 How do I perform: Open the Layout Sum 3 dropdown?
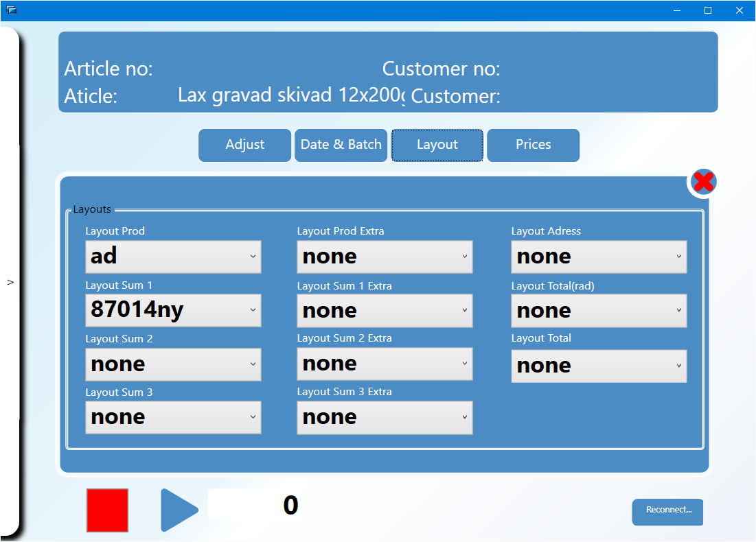pos(173,417)
